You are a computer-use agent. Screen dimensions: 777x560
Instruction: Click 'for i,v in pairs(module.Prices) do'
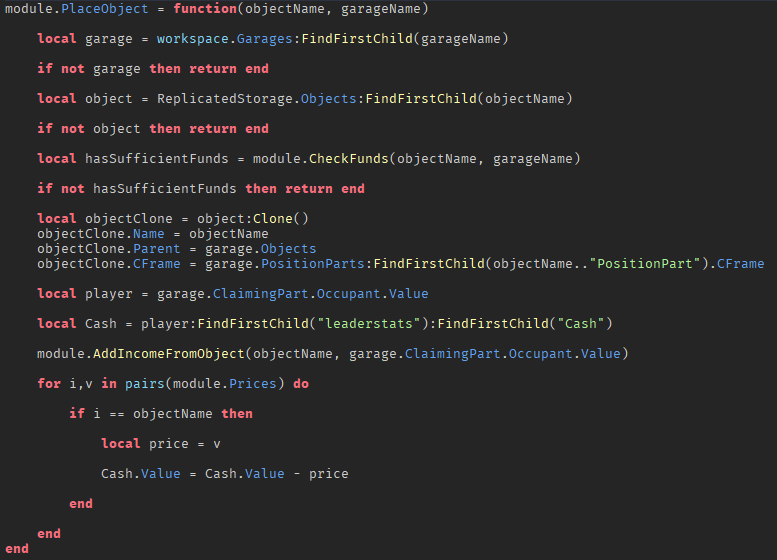click(x=173, y=384)
